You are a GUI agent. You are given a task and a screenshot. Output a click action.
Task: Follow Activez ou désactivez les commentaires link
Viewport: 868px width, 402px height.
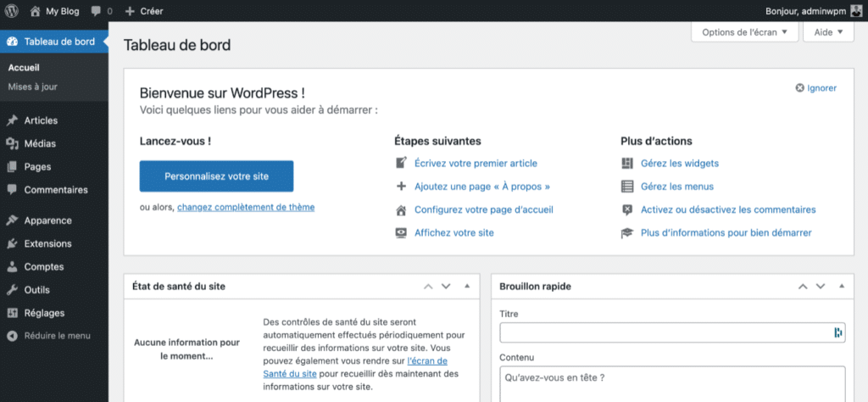tap(728, 209)
